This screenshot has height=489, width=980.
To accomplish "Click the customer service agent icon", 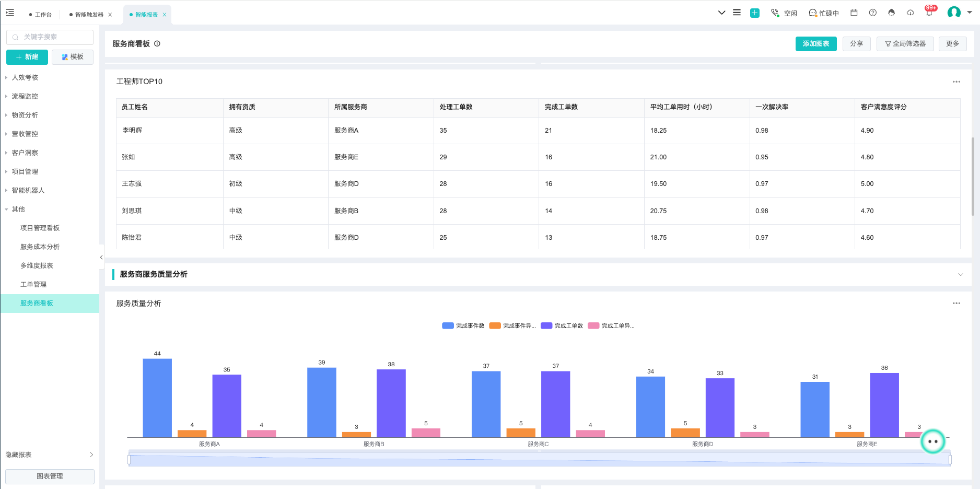I will (892, 13).
